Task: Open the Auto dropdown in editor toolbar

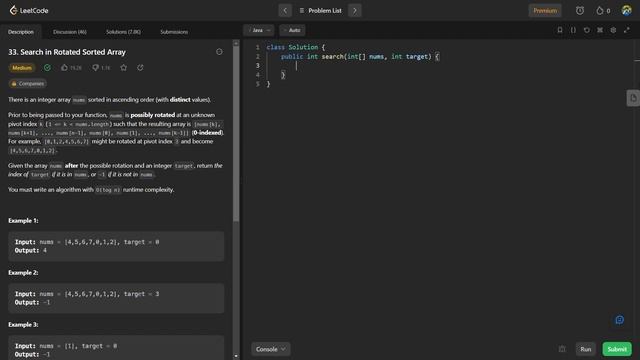Action: tap(292, 30)
